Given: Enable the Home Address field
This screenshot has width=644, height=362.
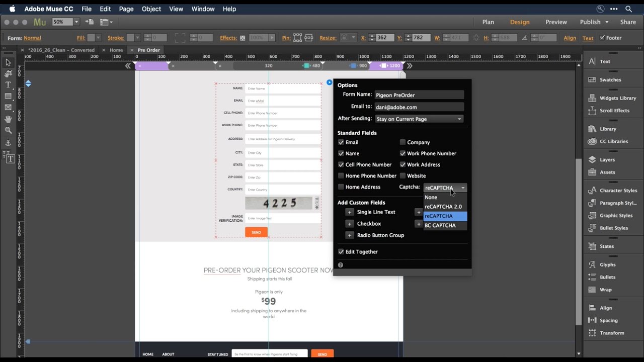Looking at the screenshot, I should [341, 187].
